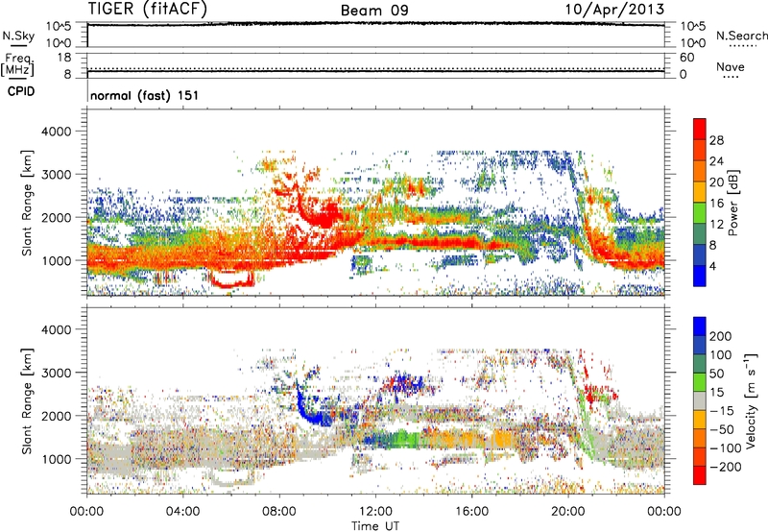This screenshot has height=532, width=768.
Task: Click the 12 label on Power scale
Action: point(716,225)
